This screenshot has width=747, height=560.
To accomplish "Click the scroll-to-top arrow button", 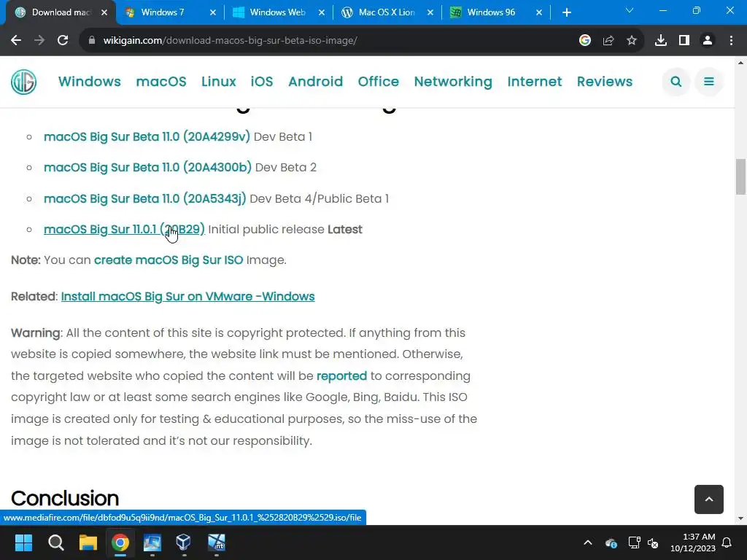I will pyautogui.click(x=709, y=499).
